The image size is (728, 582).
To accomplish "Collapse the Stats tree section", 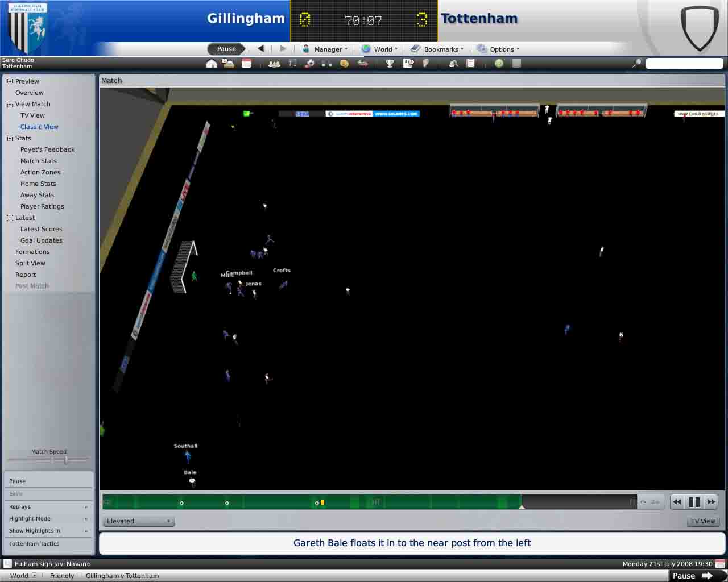I will click(x=10, y=138).
